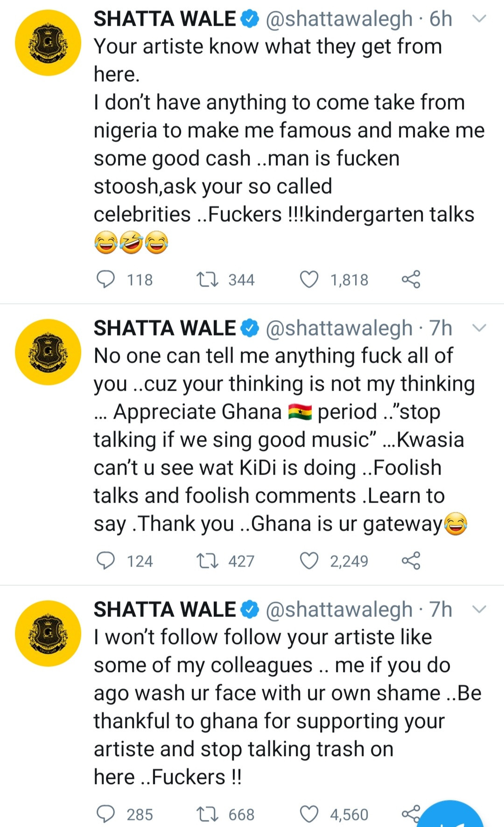Like the tweet with 4,560 likes
The width and height of the screenshot is (504, 827).
[x=309, y=814]
